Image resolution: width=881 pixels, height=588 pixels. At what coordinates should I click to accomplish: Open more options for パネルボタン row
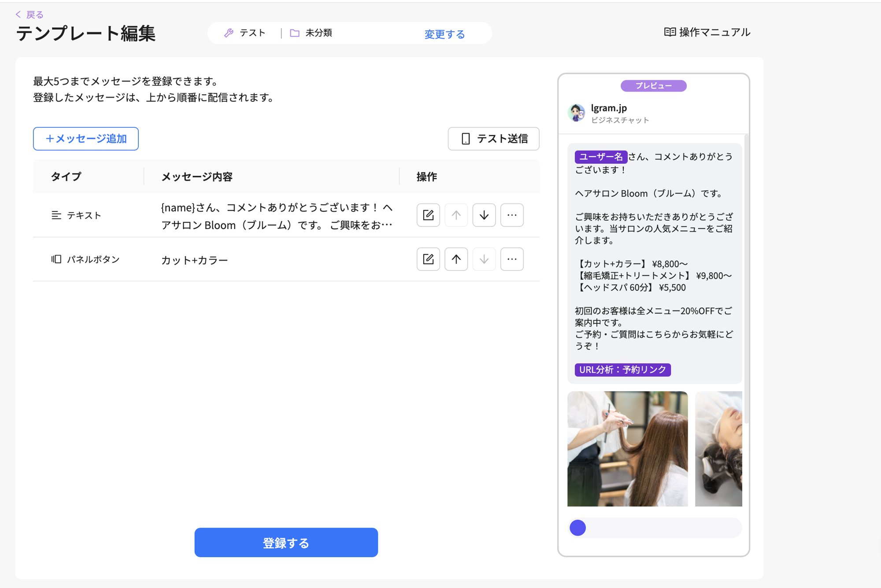511,259
